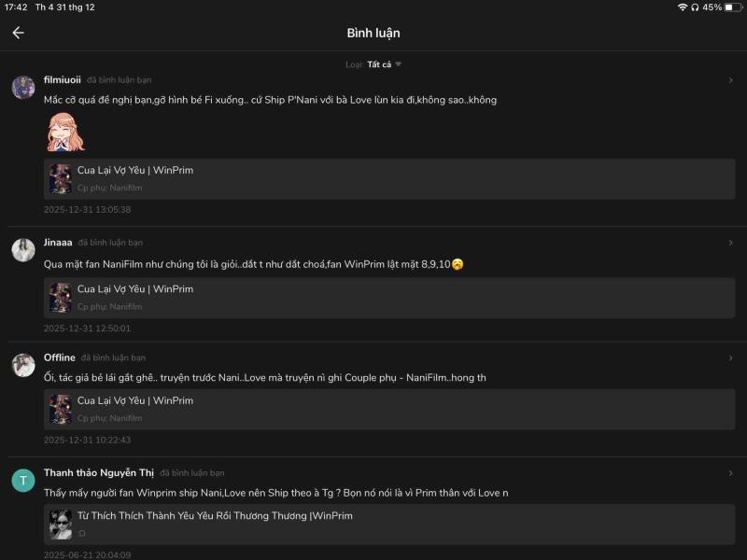Expand Jinaaa's comment with chevron
747x560 pixels.
tap(731, 243)
